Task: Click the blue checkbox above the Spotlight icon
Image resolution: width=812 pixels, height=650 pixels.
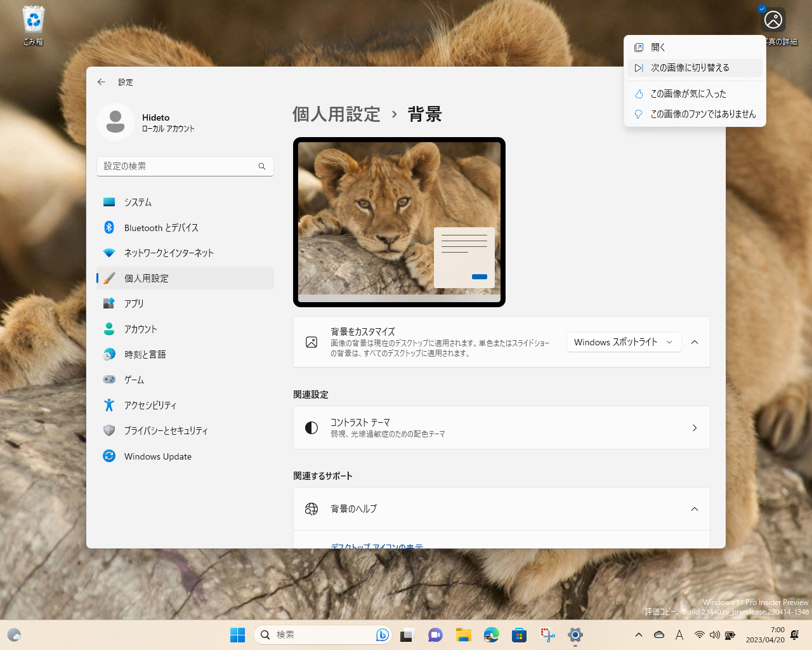Action: 762,8
